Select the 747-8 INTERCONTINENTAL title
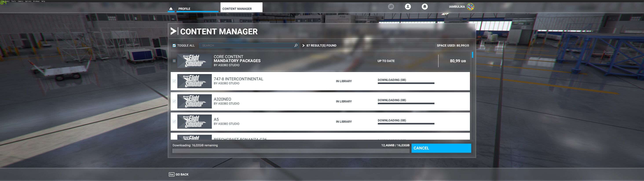Viewport: 644px width, 181px height. pos(238,79)
